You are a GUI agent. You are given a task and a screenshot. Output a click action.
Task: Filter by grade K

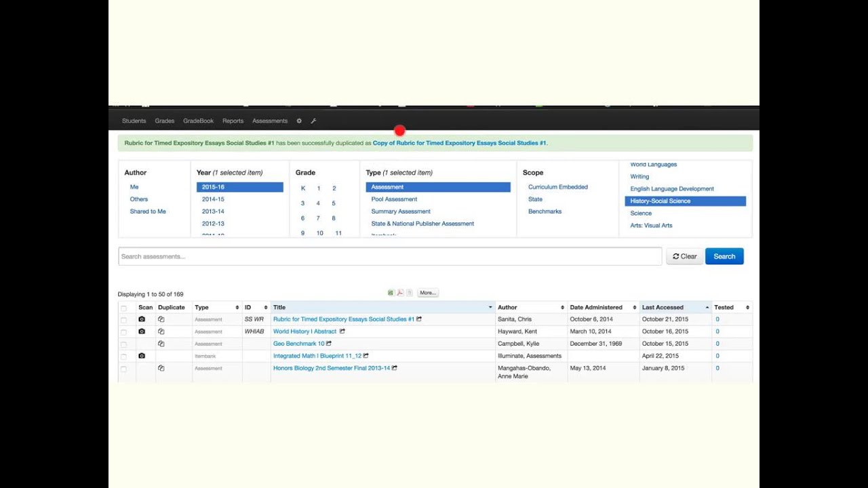[303, 188]
